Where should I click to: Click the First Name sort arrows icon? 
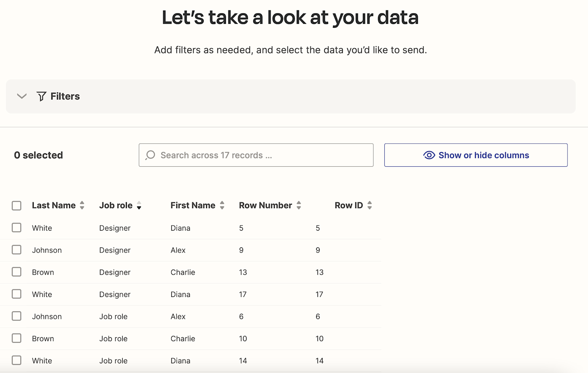coord(222,205)
